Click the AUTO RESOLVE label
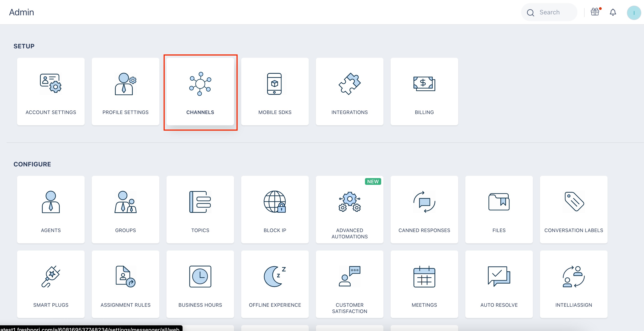This screenshot has width=644, height=331. [x=499, y=305]
